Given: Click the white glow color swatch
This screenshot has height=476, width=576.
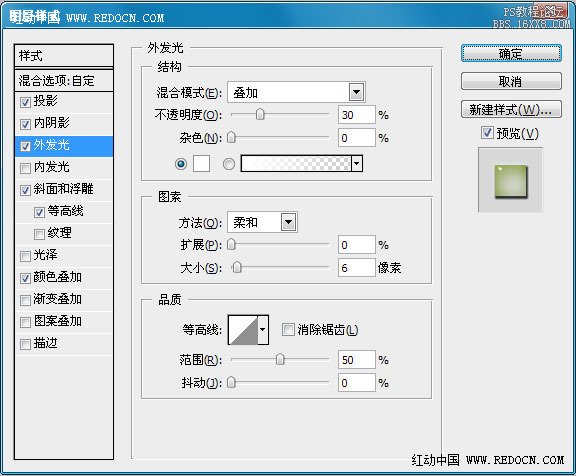Looking at the screenshot, I should point(202,163).
